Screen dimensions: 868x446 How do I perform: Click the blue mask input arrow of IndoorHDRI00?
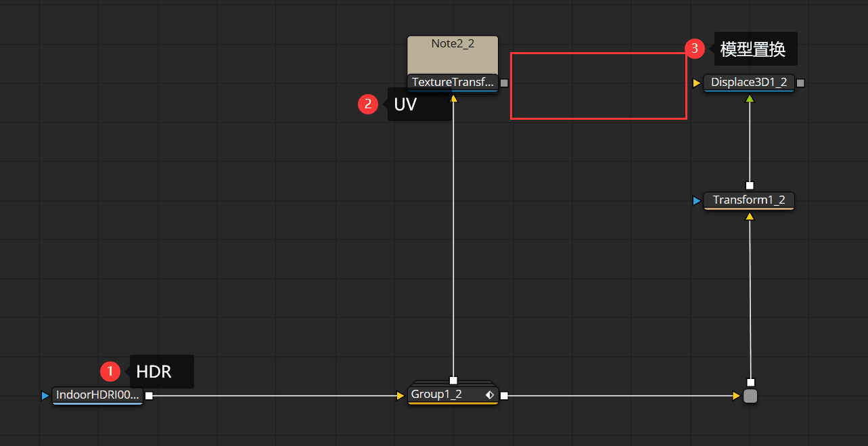pyautogui.click(x=45, y=396)
